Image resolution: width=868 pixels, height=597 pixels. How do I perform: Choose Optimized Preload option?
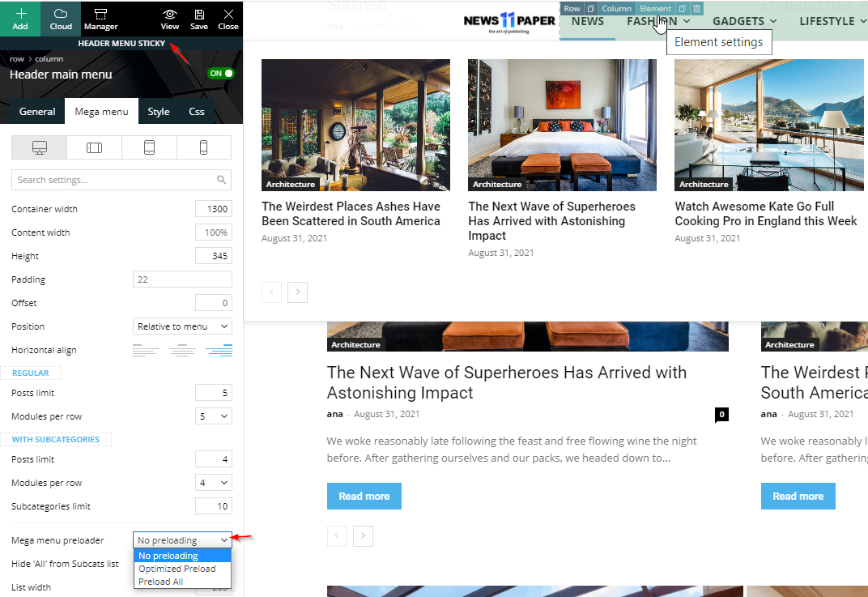pyautogui.click(x=182, y=569)
